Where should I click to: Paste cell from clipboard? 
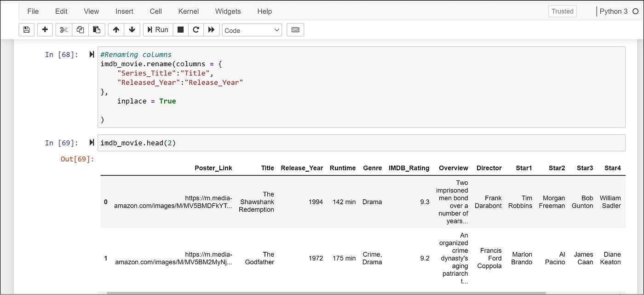coord(97,29)
